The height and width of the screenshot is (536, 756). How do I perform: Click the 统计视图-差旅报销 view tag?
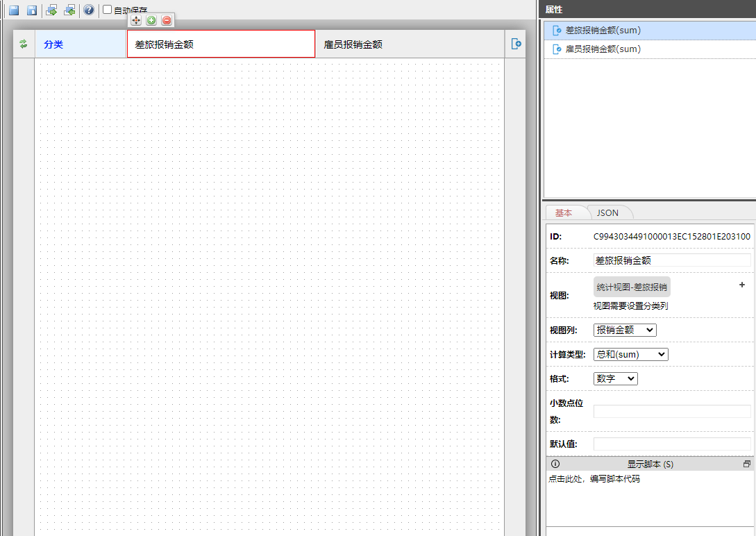click(x=632, y=287)
